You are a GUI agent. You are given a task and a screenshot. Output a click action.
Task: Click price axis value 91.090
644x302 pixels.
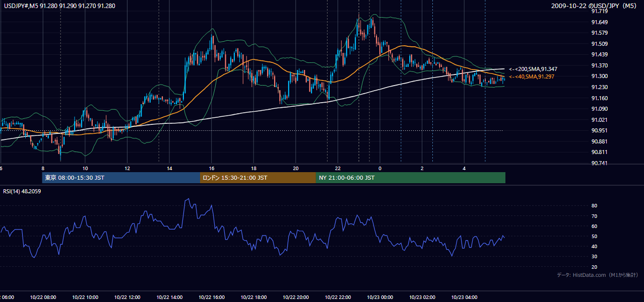coord(600,109)
